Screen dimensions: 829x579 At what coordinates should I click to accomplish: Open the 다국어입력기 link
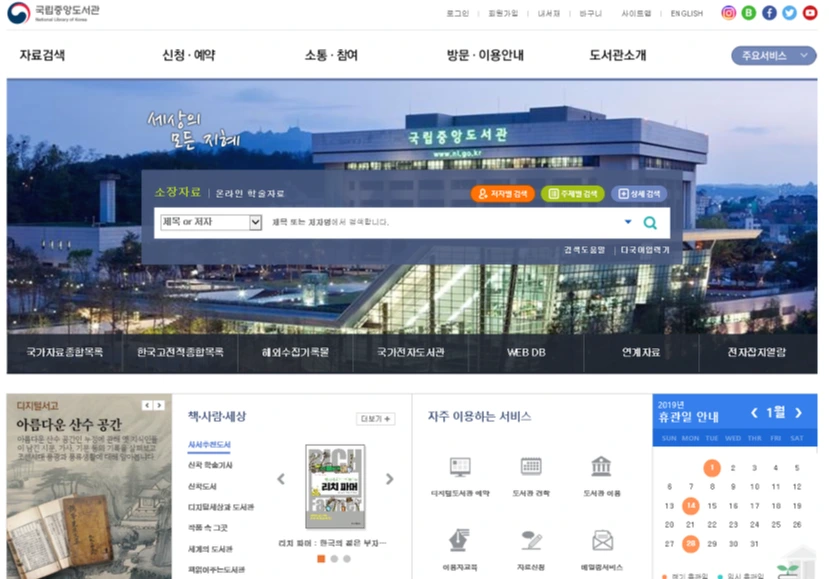tap(645, 250)
